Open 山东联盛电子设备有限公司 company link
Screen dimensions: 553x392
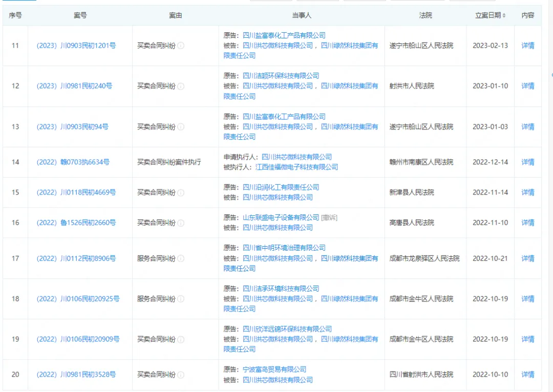[281, 217]
